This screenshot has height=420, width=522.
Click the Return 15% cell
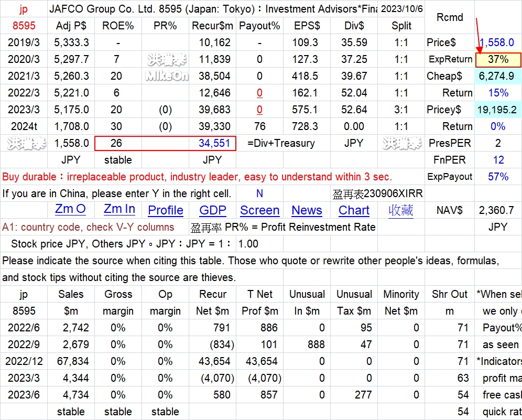click(x=498, y=93)
